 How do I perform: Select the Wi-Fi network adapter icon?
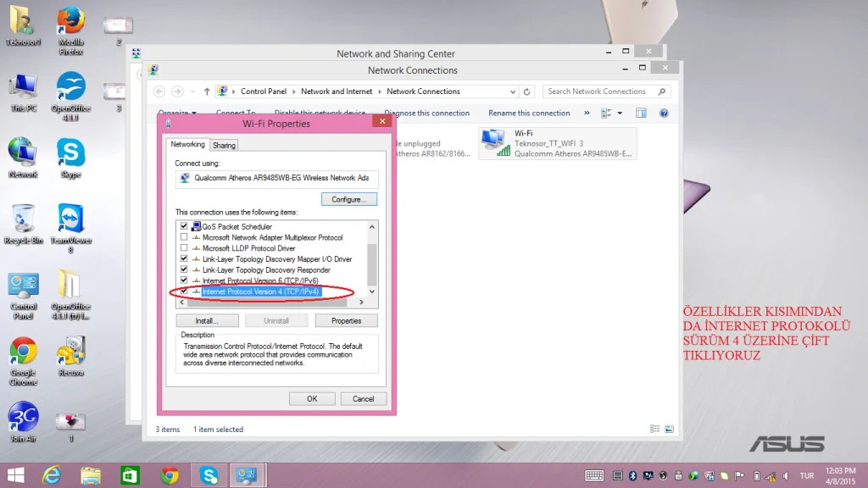495,142
